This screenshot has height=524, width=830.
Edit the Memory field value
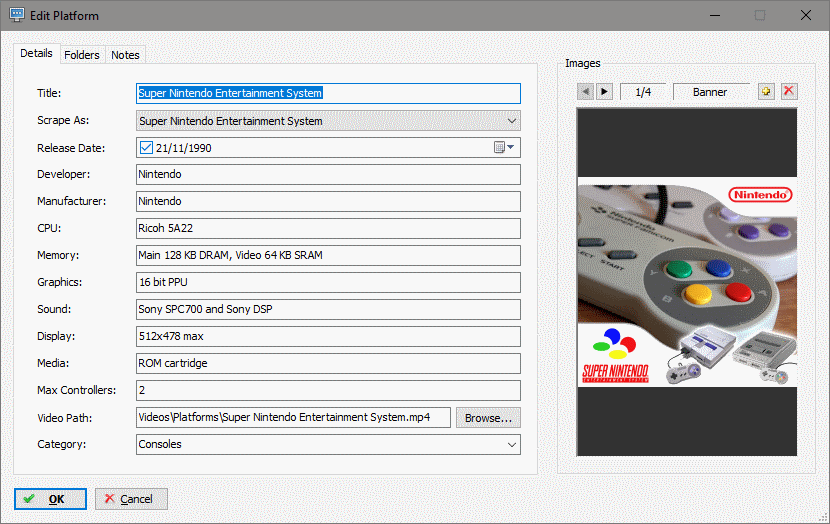tap(328, 255)
